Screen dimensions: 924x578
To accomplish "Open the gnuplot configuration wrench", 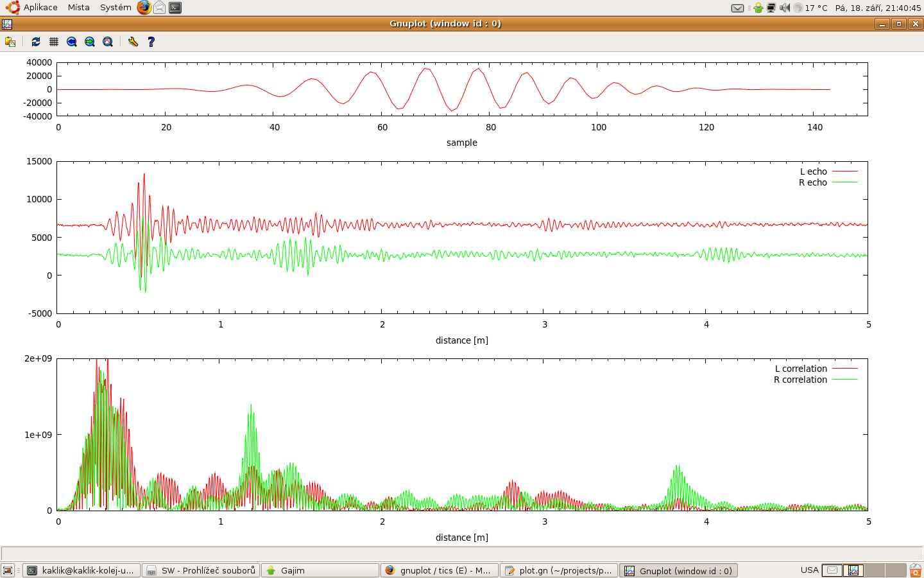I will click(133, 42).
